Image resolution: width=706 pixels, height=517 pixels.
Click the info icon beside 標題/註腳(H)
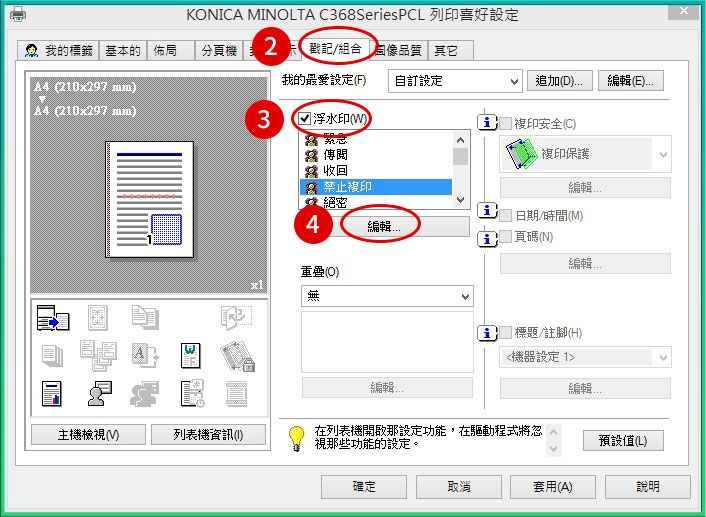click(487, 333)
